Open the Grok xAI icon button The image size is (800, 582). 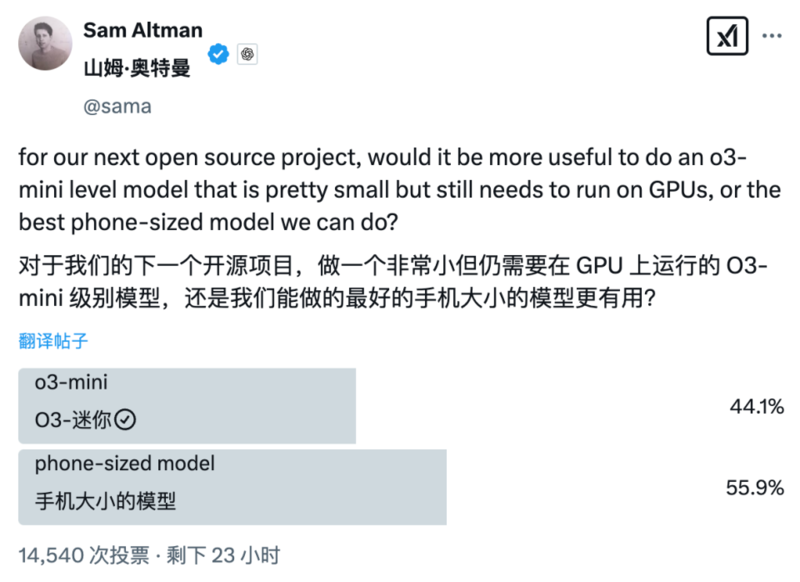727,36
